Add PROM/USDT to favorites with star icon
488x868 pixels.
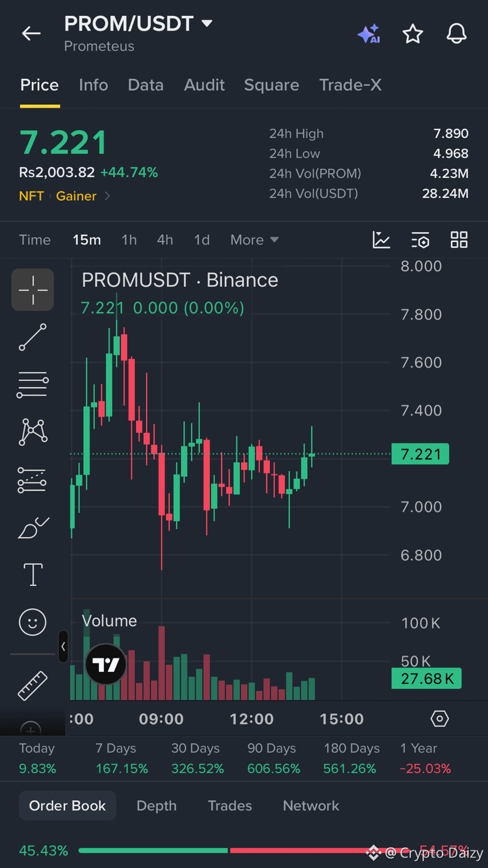point(413,34)
